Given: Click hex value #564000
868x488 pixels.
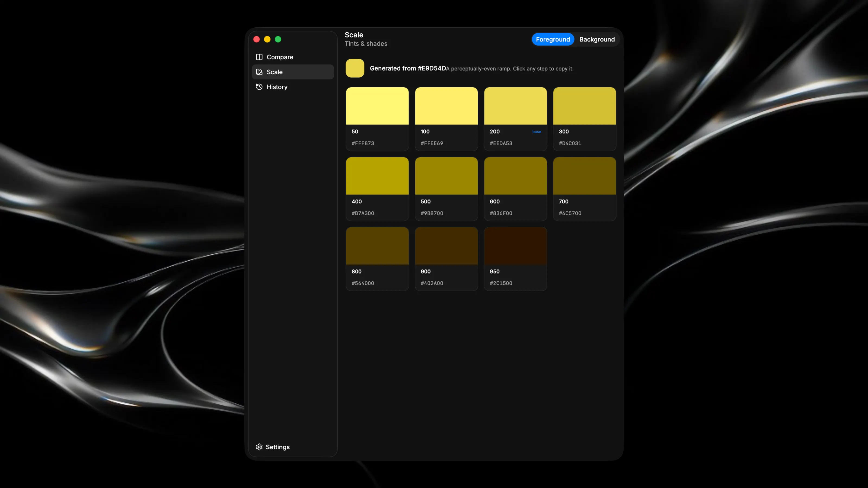Looking at the screenshot, I should tap(363, 283).
